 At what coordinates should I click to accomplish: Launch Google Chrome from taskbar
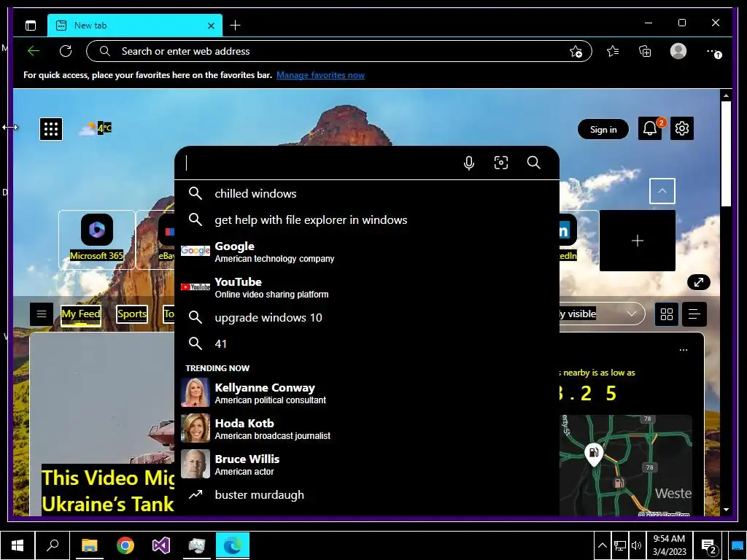coord(125,545)
